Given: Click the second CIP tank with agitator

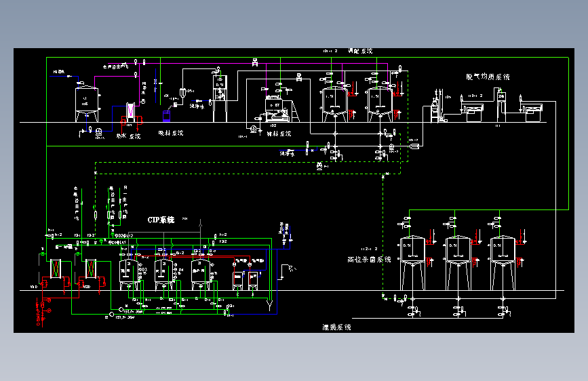Looking at the screenshot, I should (164, 274).
